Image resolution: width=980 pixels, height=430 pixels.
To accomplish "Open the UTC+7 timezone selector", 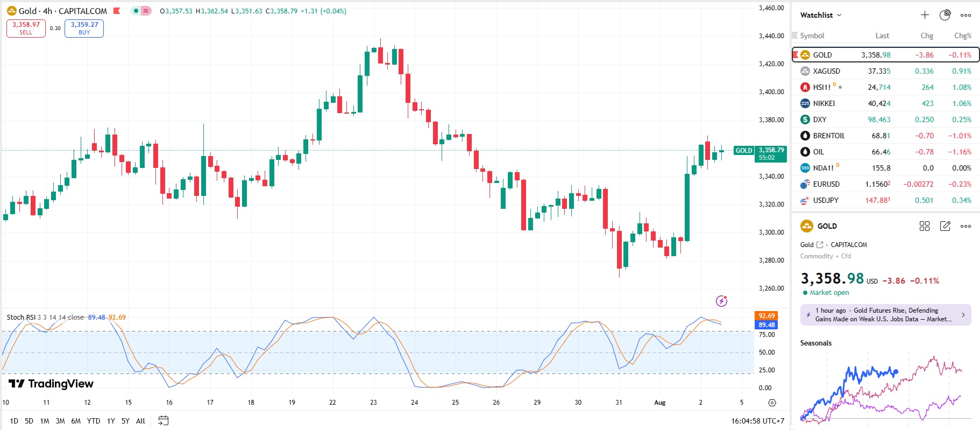I will (757, 421).
